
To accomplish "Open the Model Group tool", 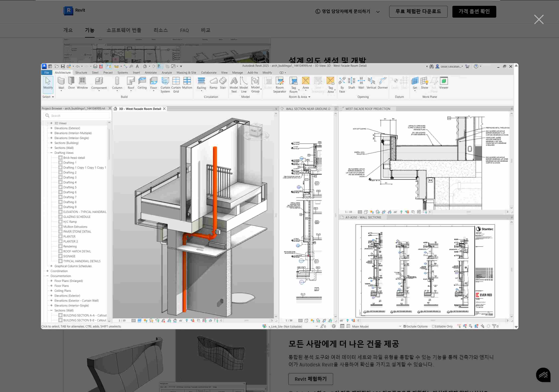I will point(255,85).
